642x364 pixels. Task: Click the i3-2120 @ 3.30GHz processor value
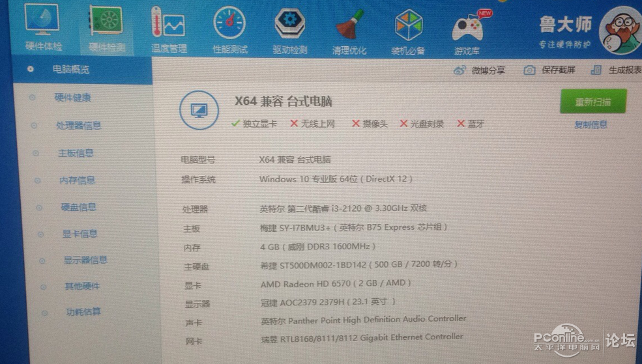pos(343,208)
